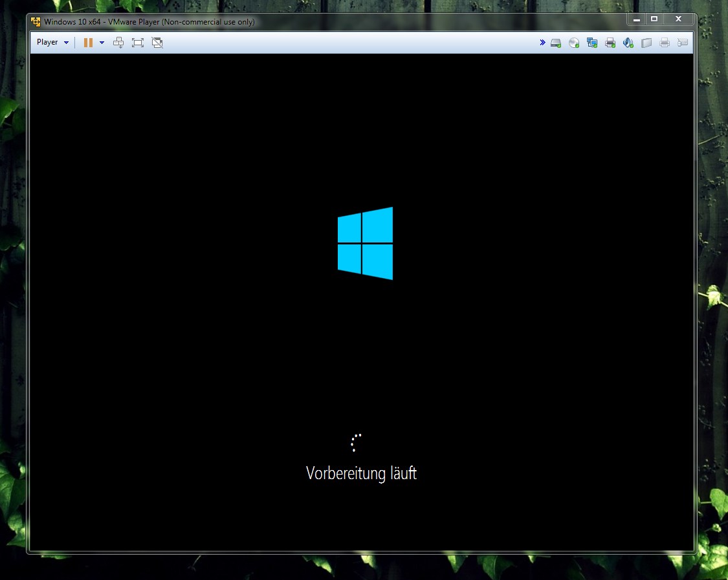Open the Player menu
Viewport: 728px width, 580px height.
52,42
